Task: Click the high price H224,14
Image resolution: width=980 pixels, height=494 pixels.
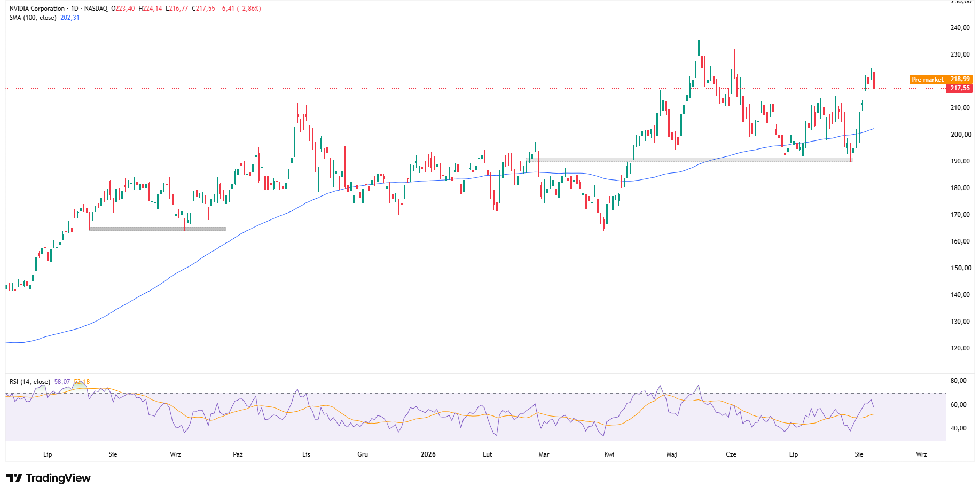Action: 150,9
